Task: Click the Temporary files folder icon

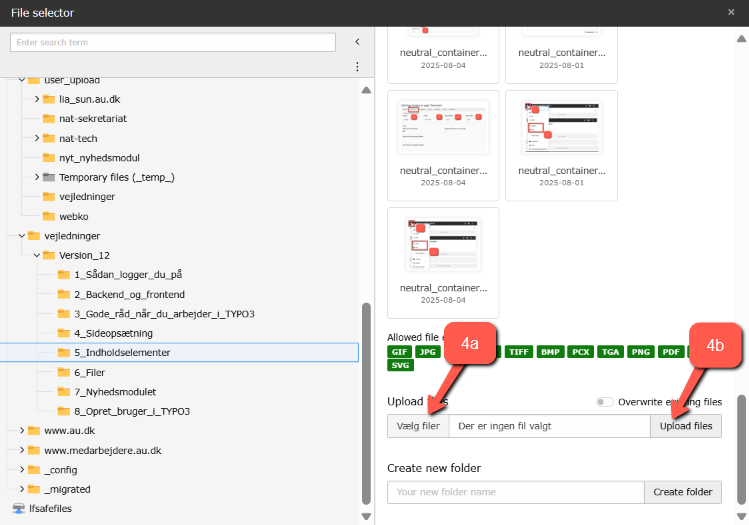Action: tap(50, 177)
